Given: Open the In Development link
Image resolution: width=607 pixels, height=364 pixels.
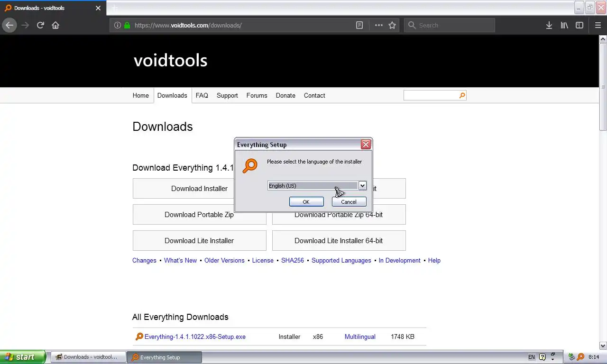Looking at the screenshot, I should pos(399,260).
